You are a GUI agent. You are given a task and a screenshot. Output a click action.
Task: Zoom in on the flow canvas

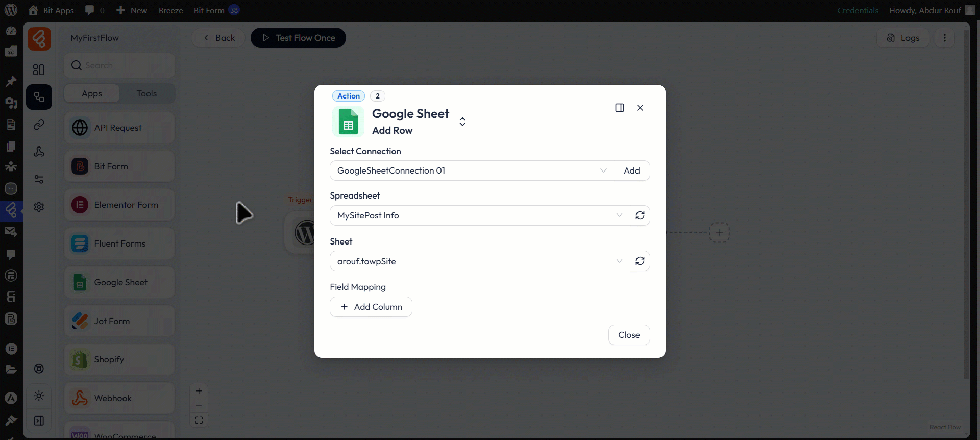199,391
